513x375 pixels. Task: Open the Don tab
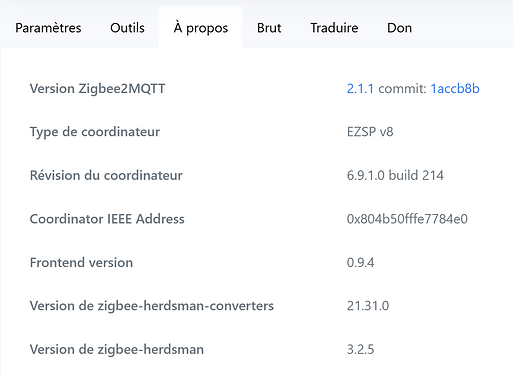pyautogui.click(x=399, y=28)
